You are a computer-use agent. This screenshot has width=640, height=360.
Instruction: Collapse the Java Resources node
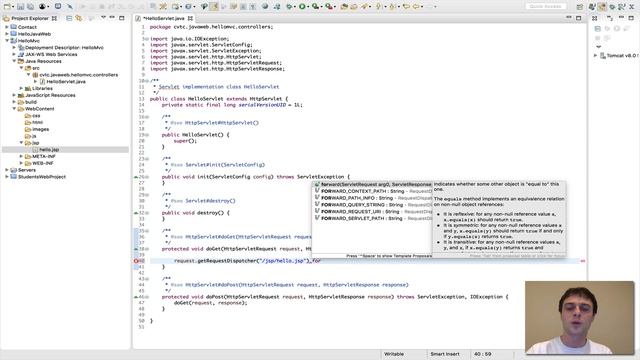click(x=14, y=61)
